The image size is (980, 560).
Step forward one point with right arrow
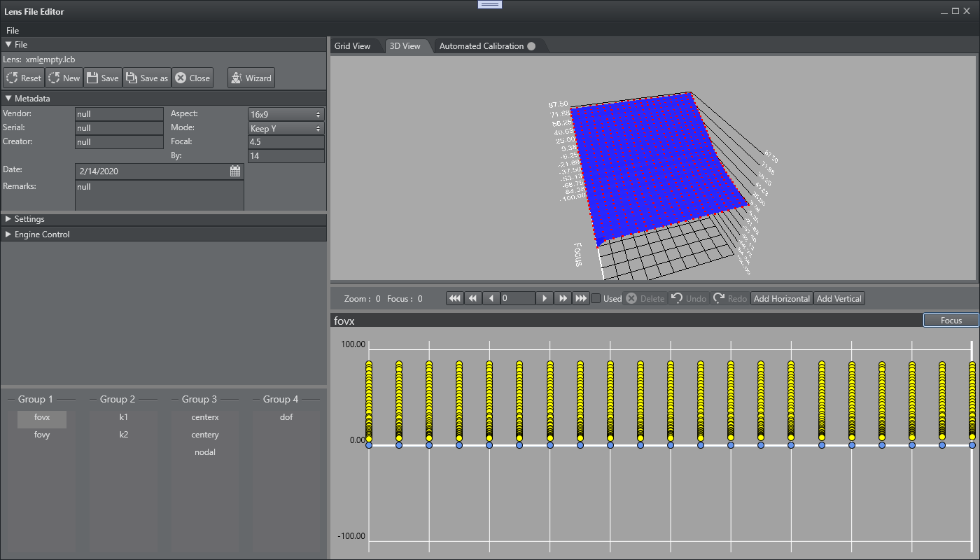(545, 299)
